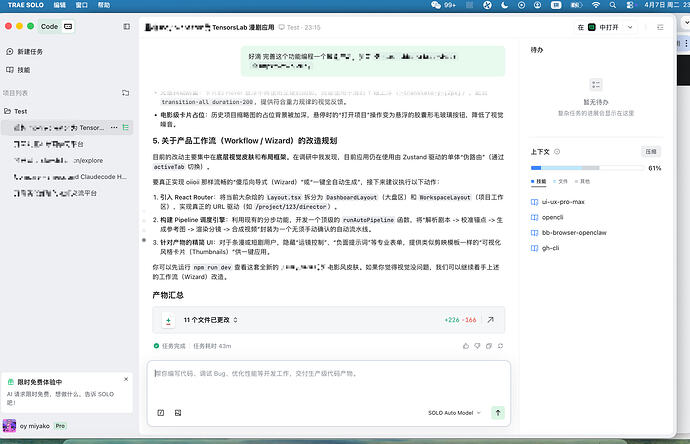Click the Wi-Fi icon in menu bar
The width and height of the screenshot is (690, 444).
595,5
